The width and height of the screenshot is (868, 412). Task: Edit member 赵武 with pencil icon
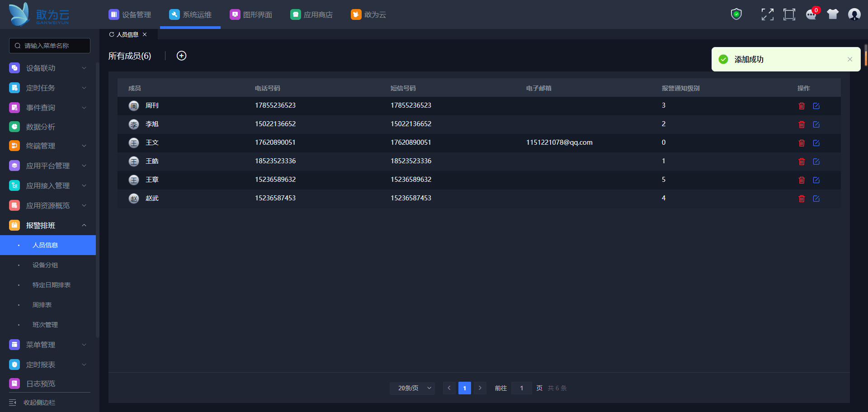[x=816, y=199]
